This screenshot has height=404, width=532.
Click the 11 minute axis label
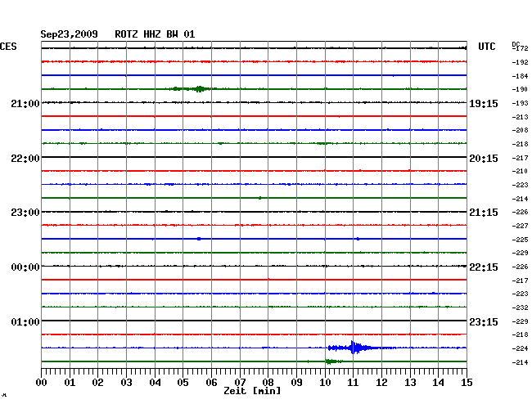coord(353,382)
